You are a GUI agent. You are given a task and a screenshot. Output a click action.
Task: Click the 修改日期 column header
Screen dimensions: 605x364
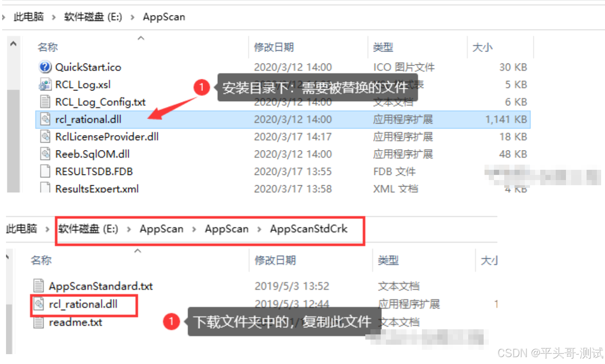point(274,47)
